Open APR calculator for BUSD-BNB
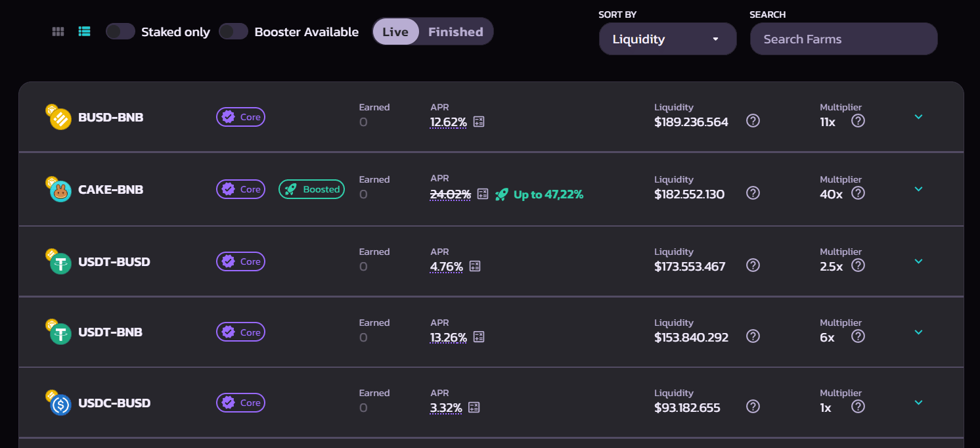Viewport: 980px width, 448px height. pos(479,122)
